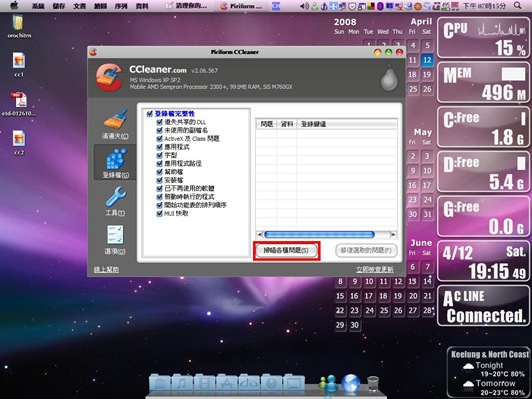Click the pear icon in CCleaner header
Viewport: 532px width, 399px height.
pos(389,78)
